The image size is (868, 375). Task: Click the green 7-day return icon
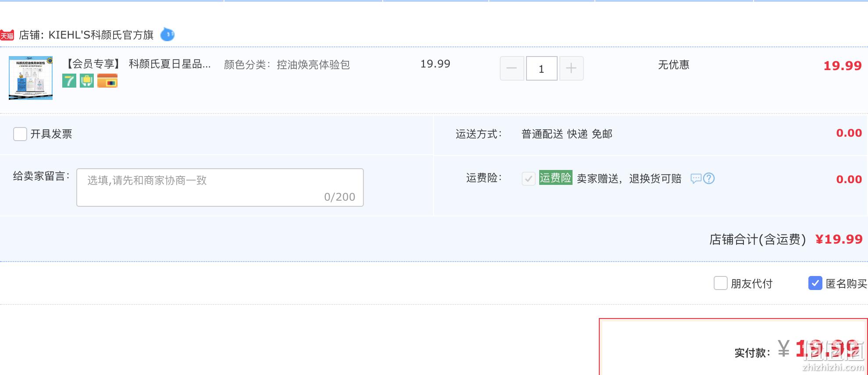[69, 81]
